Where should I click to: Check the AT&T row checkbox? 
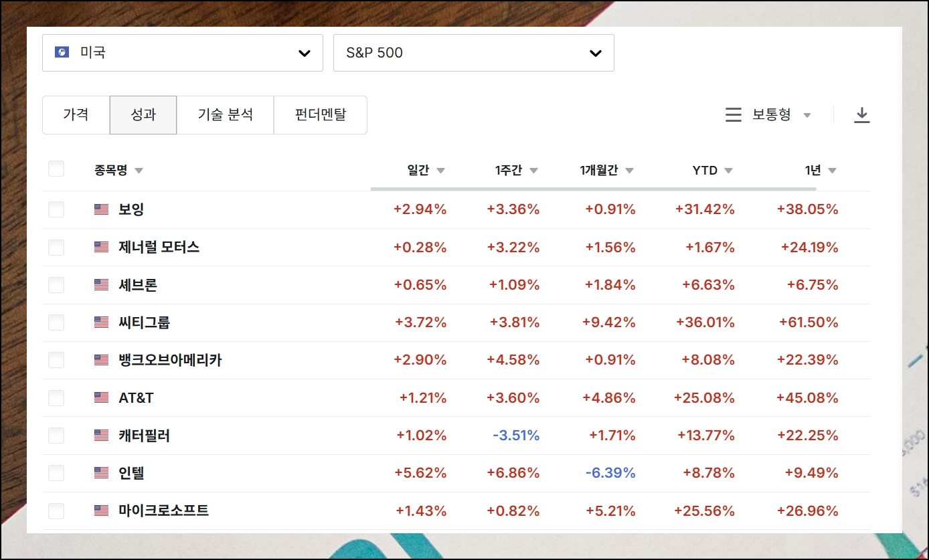coord(56,398)
